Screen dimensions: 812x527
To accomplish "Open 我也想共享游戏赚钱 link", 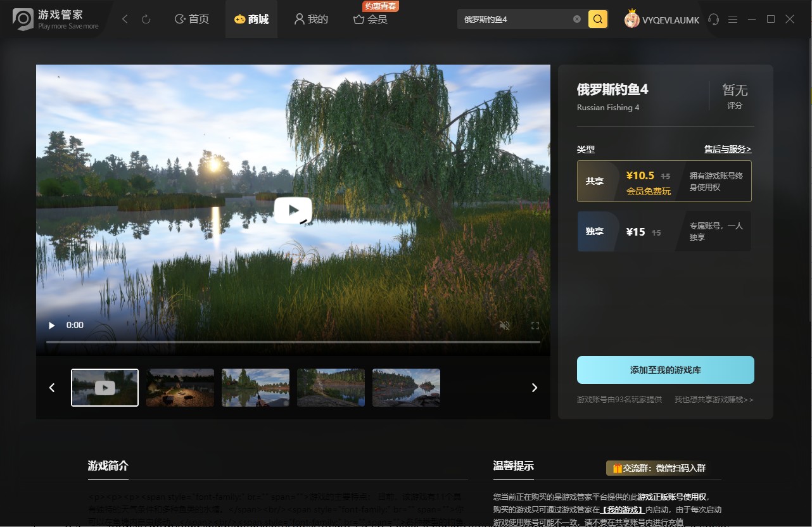I will click(714, 400).
